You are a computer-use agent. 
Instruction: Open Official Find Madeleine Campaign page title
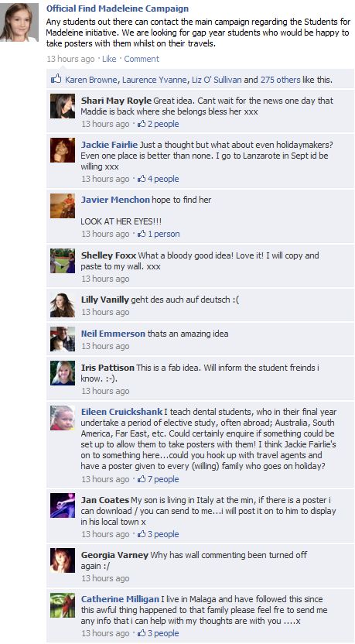coord(118,9)
